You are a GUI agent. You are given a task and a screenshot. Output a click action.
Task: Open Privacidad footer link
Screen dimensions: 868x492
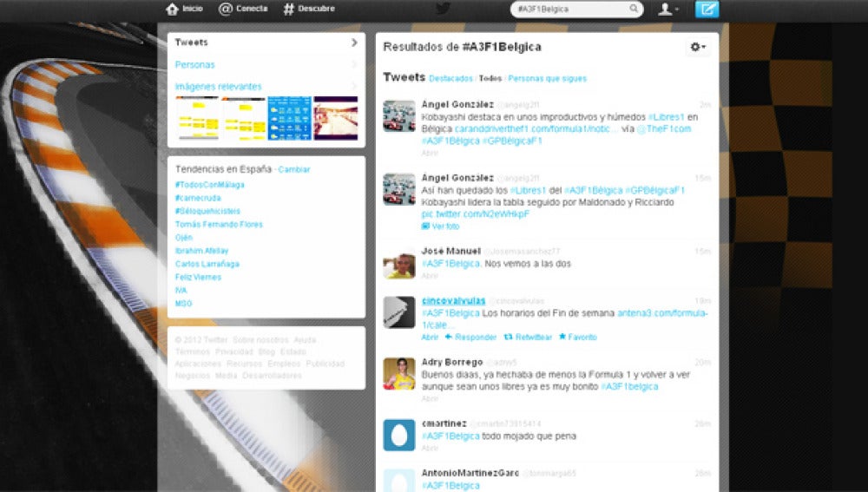[233, 352]
